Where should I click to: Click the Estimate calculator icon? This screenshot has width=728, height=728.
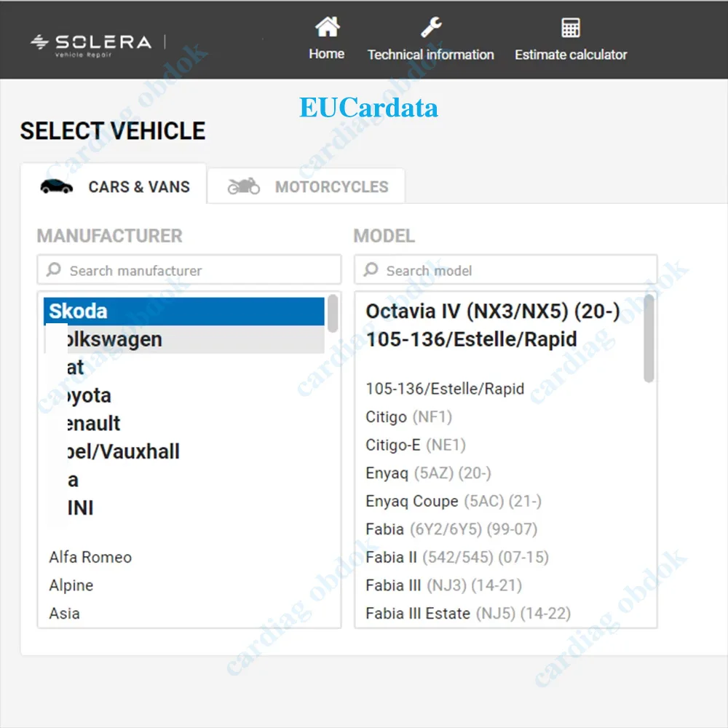571,28
